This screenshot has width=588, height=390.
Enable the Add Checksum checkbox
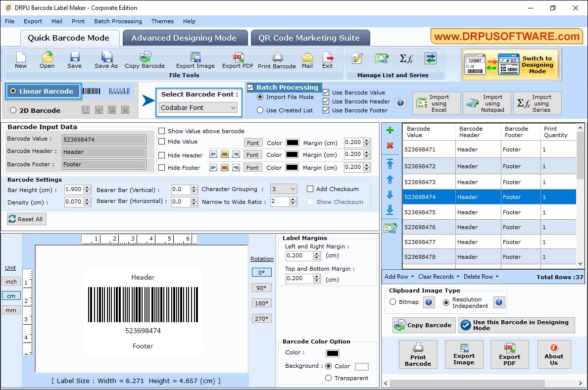[311, 189]
